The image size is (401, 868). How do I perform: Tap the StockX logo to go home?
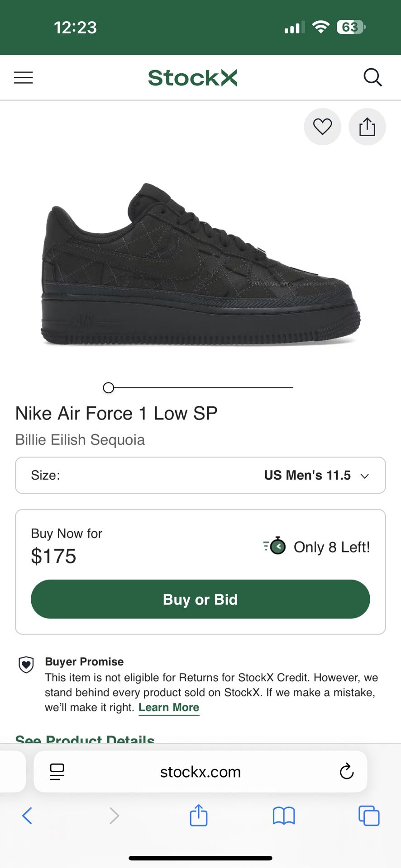click(x=192, y=77)
